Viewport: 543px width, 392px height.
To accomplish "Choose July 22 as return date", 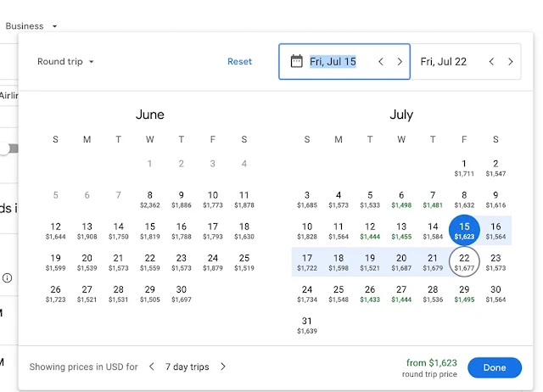I will pos(464,261).
